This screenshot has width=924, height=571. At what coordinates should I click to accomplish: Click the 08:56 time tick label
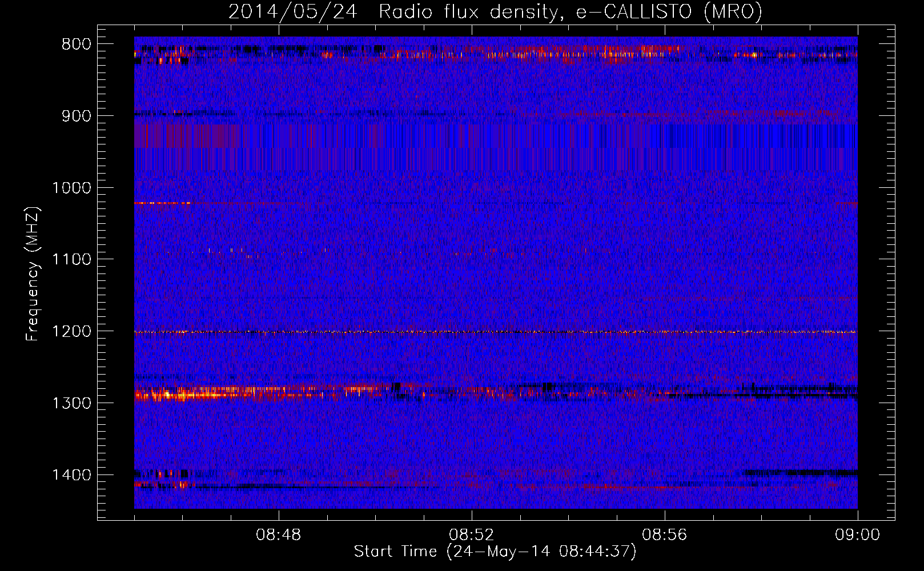point(665,535)
